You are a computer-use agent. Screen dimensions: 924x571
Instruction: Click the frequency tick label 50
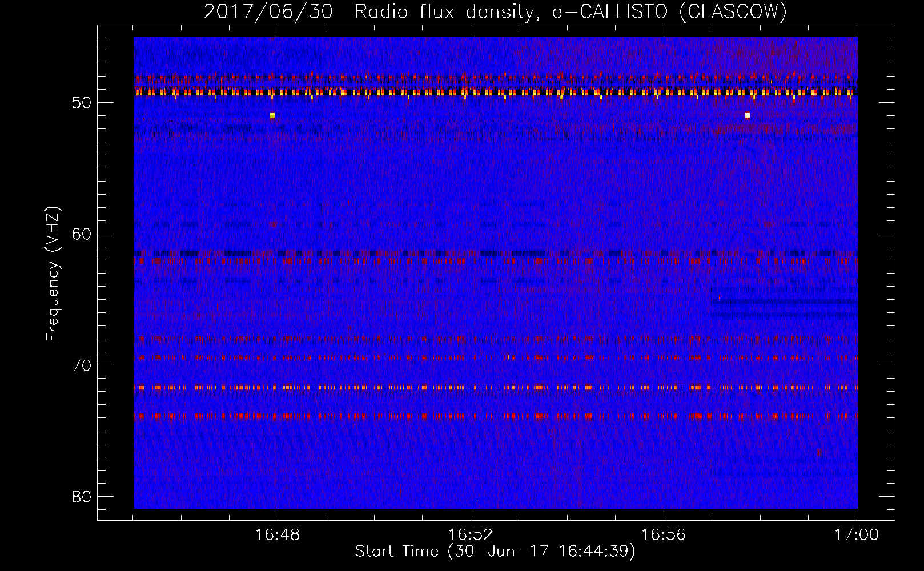point(82,103)
